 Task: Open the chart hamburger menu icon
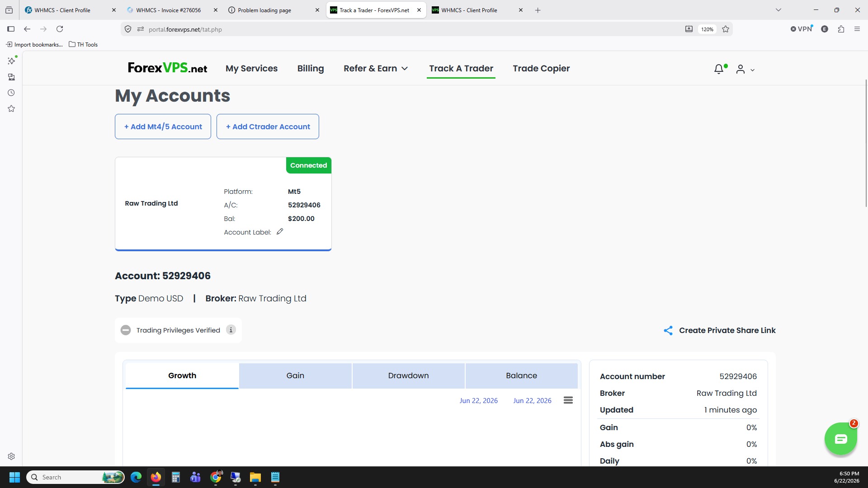coord(568,400)
